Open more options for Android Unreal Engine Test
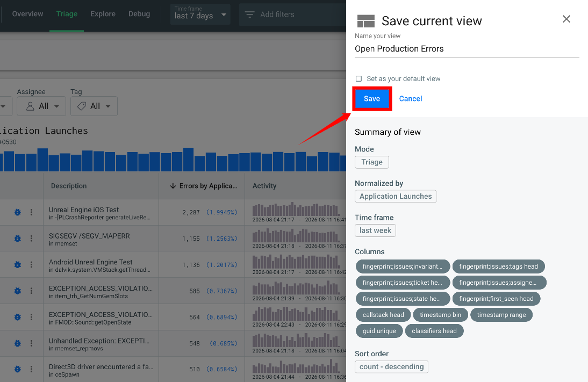The image size is (588, 382). pyautogui.click(x=32, y=265)
